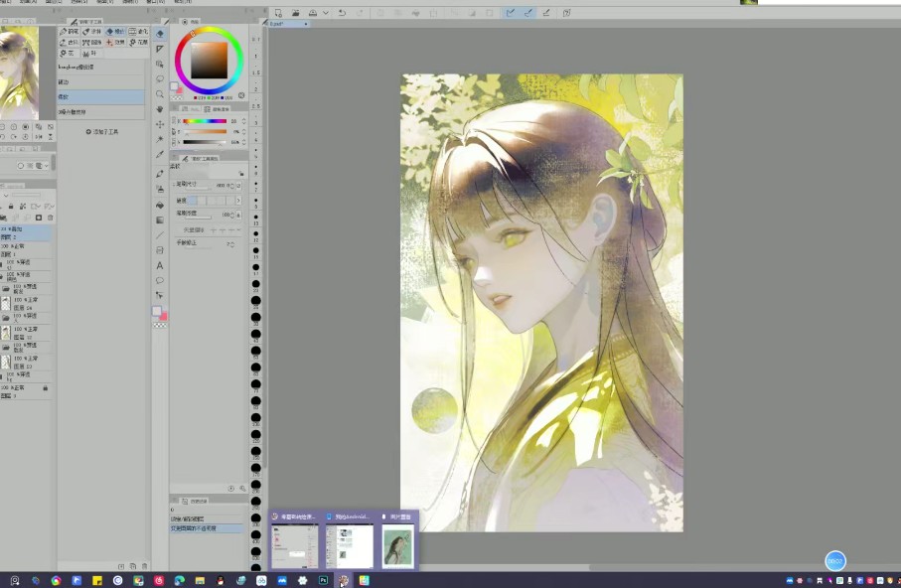Select the Move layer tool
Image resolution: width=901 pixels, height=588 pixels.
pos(160,123)
